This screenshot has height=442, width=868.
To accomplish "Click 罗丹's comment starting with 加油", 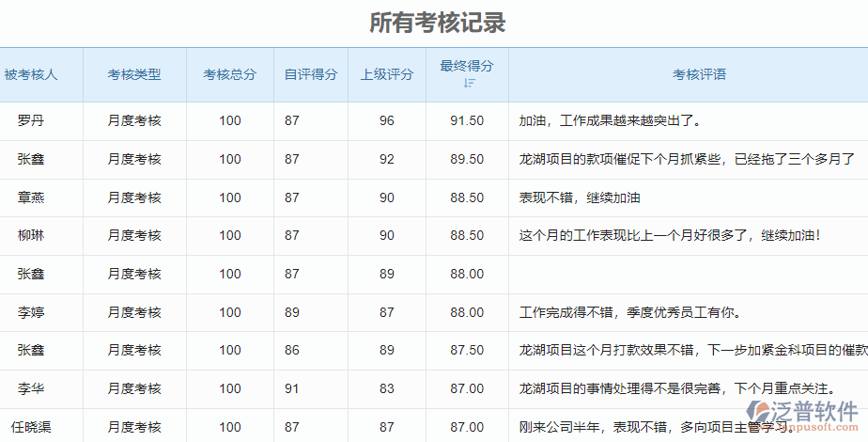I will [611, 120].
